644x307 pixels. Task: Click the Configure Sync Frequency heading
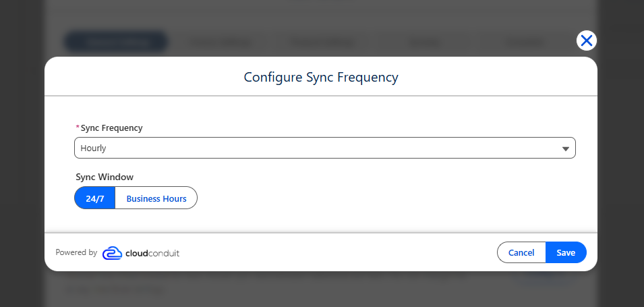click(321, 78)
